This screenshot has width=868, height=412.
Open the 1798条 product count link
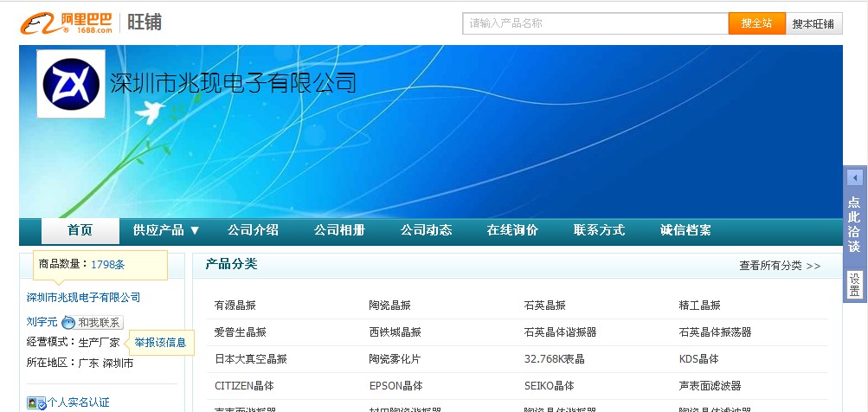[x=107, y=265]
